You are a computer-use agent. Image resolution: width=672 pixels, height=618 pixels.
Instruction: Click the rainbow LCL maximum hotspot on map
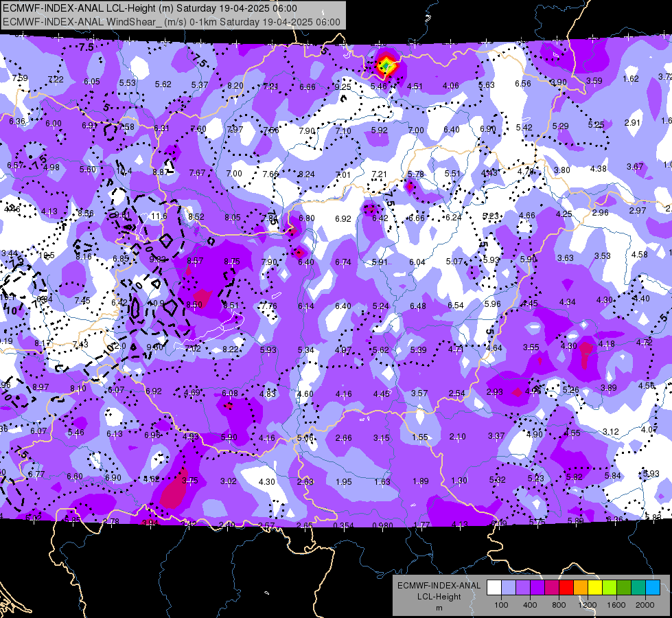tap(386, 66)
